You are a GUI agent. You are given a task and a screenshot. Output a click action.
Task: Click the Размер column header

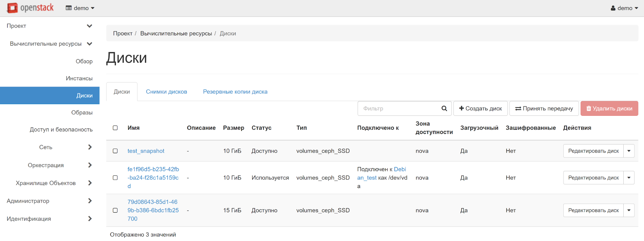[x=234, y=128]
